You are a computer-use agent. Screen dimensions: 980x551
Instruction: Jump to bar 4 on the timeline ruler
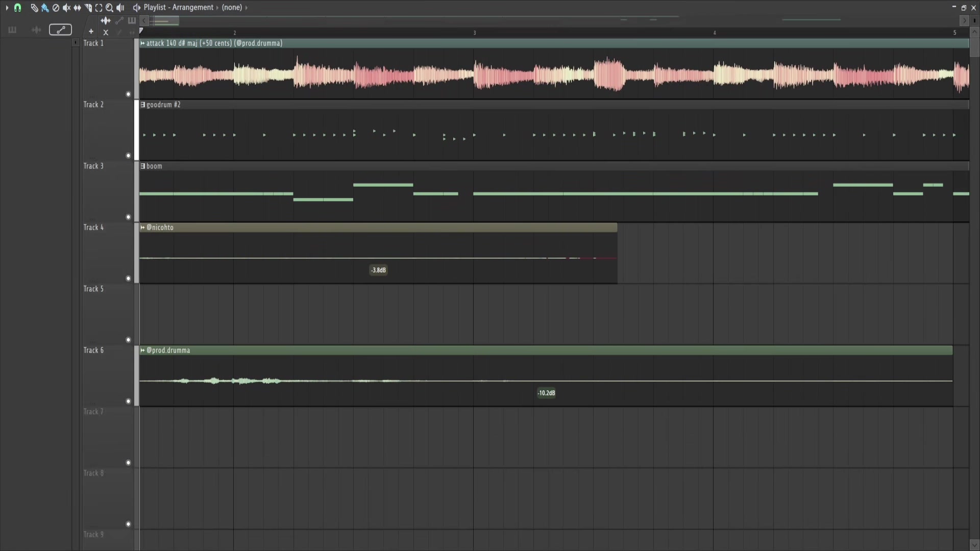click(715, 33)
